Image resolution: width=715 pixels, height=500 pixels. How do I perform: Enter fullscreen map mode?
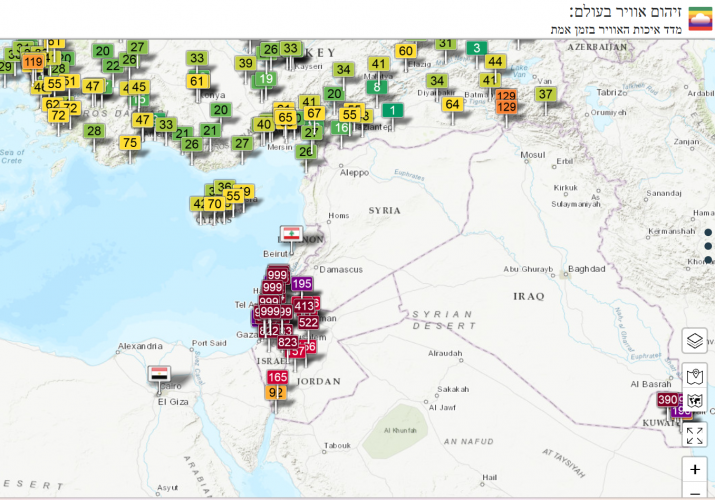coord(695,435)
